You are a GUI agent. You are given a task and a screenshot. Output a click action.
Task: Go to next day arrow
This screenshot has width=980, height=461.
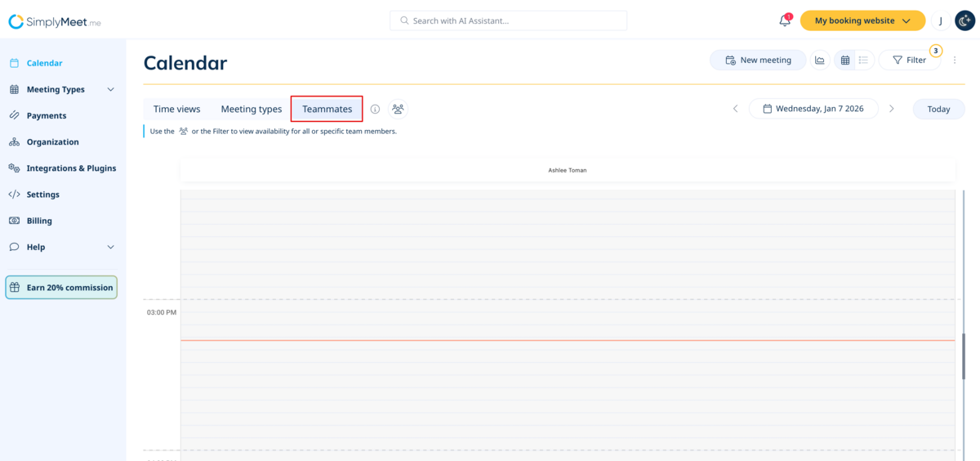point(892,109)
